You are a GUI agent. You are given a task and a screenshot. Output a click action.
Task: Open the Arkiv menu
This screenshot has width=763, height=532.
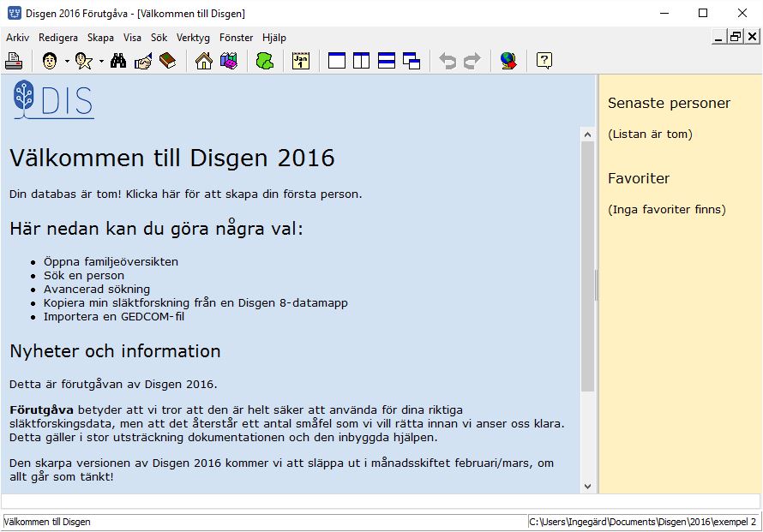[x=17, y=38]
